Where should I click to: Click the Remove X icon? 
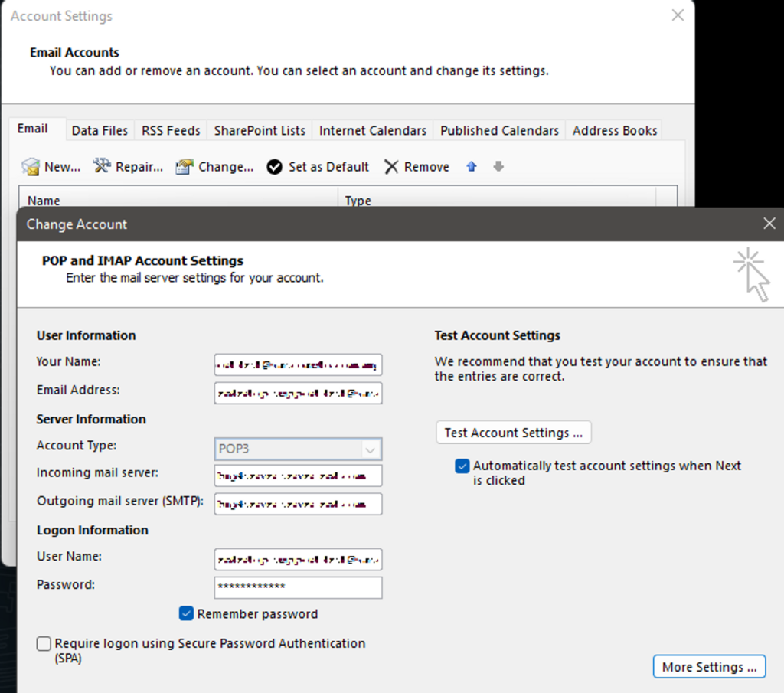(x=391, y=167)
